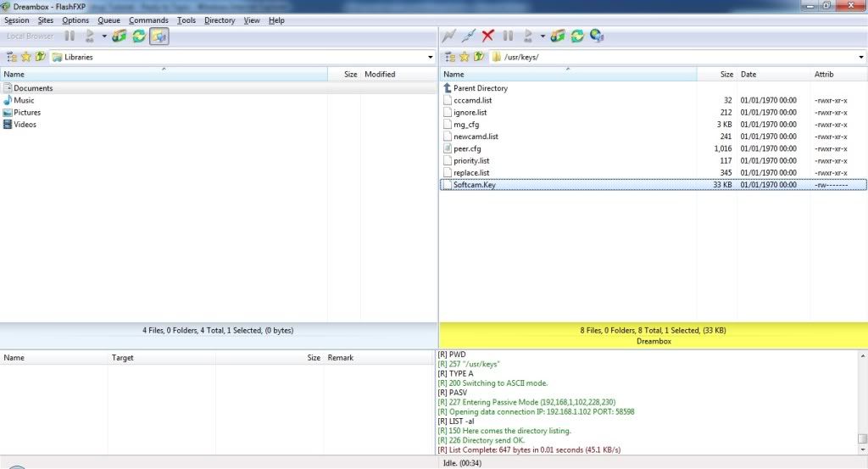Open the Commands menu

click(x=148, y=20)
